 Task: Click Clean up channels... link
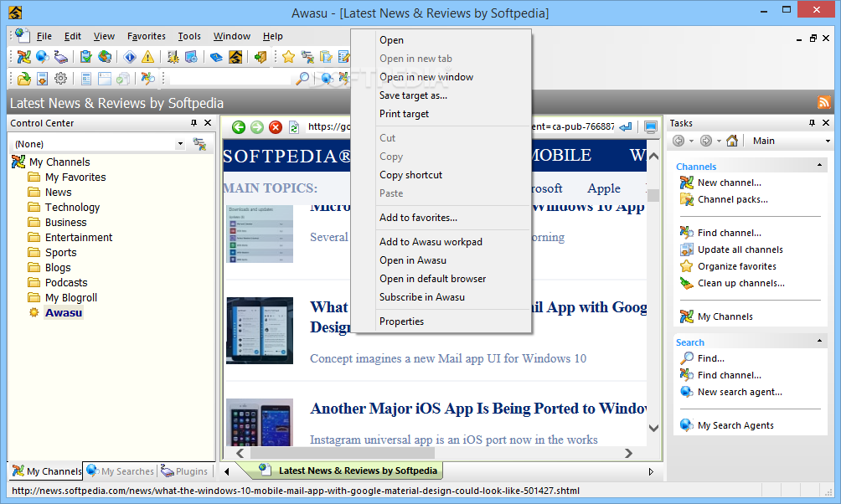[x=740, y=283]
